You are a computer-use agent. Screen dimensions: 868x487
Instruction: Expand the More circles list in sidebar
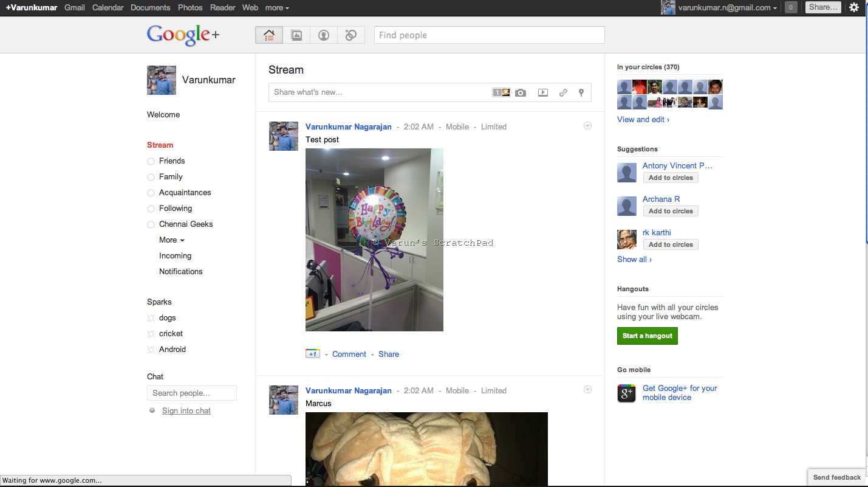(172, 240)
